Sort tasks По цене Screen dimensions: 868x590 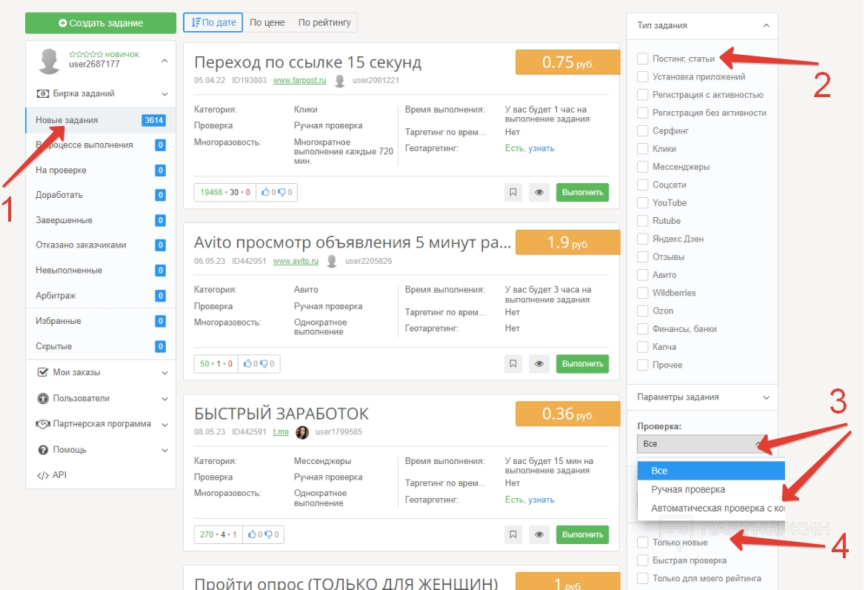[x=267, y=23]
